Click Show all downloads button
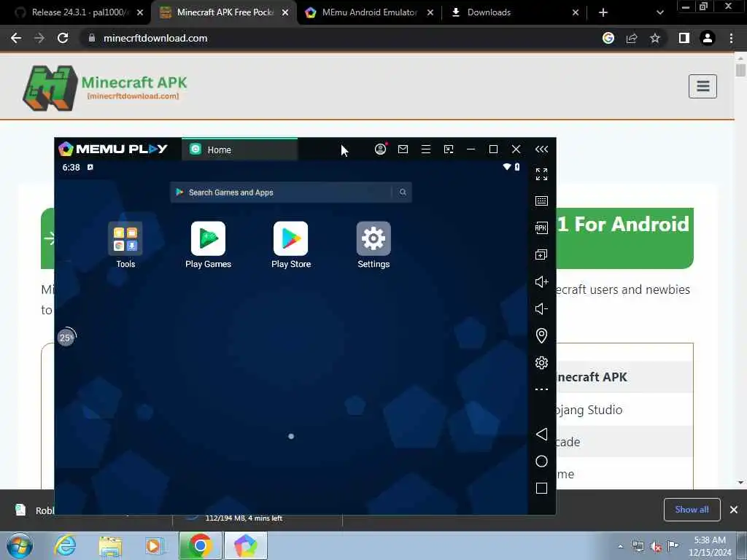The width and height of the screenshot is (747, 560). 692,510
